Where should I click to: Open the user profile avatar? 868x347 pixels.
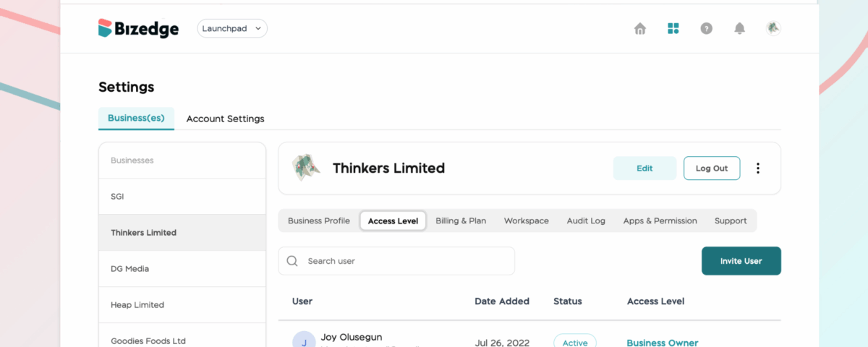pyautogui.click(x=773, y=28)
